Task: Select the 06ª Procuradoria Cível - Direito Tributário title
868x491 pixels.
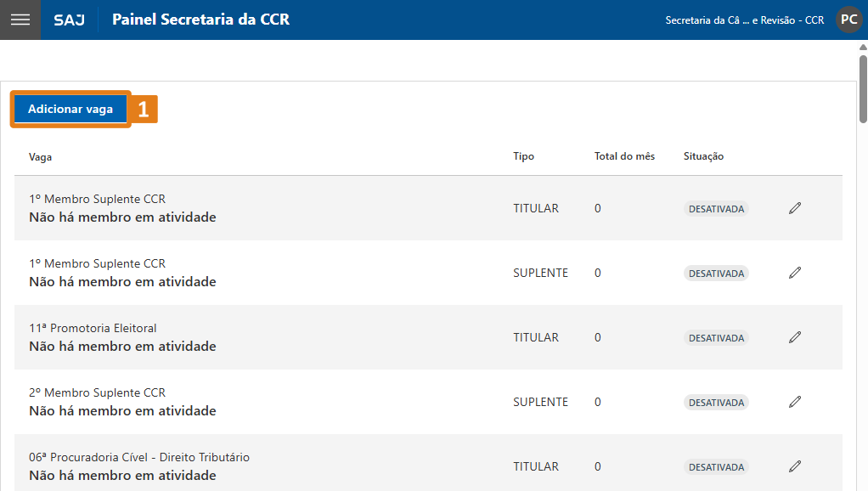Action: coord(139,457)
